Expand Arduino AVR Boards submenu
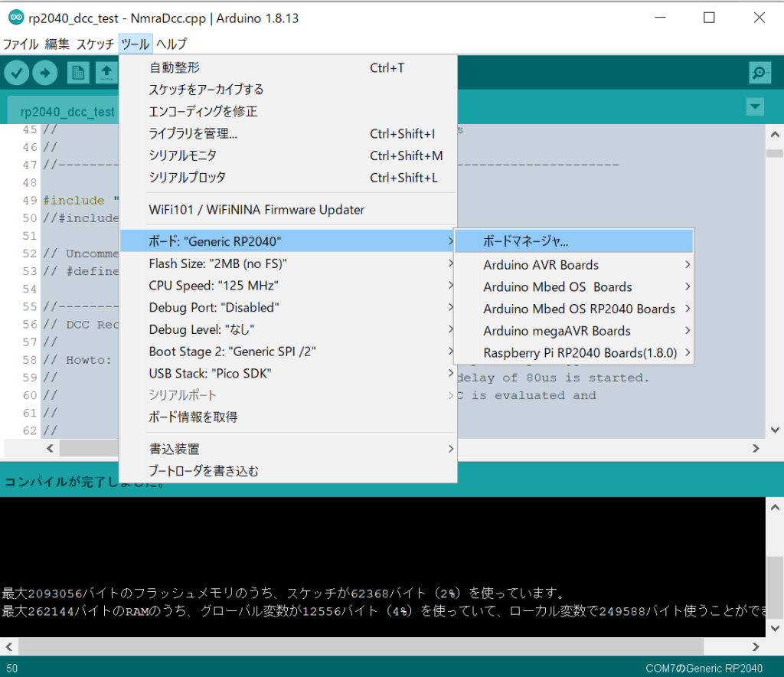The image size is (784, 677). pyautogui.click(x=541, y=265)
